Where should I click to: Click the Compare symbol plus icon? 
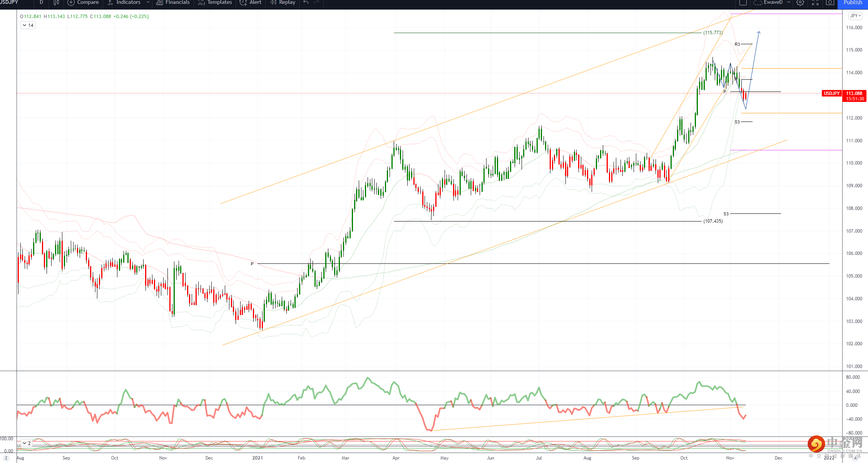71,3
